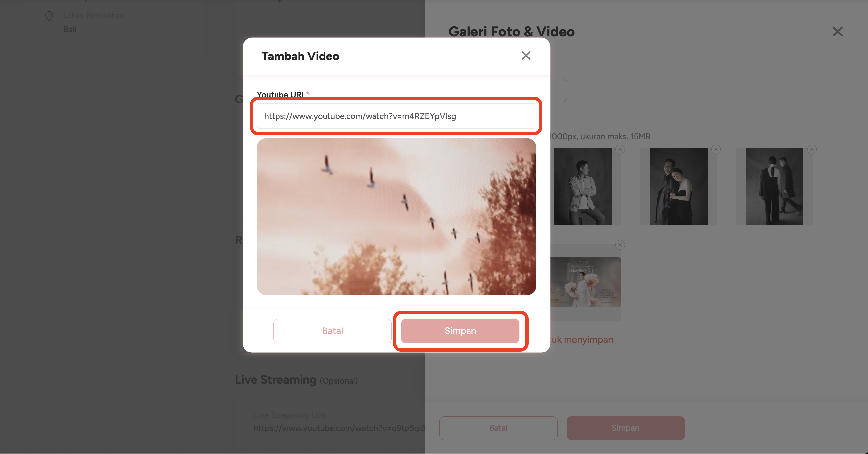Remove the embracing couple photo

click(716, 149)
